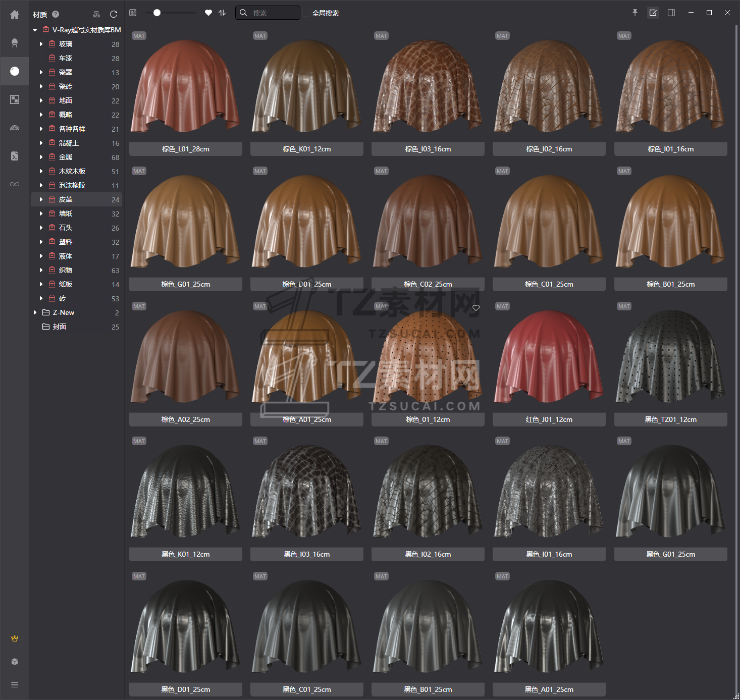
Task: Select the textures checkerboard sidebar icon
Action: [x=15, y=99]
